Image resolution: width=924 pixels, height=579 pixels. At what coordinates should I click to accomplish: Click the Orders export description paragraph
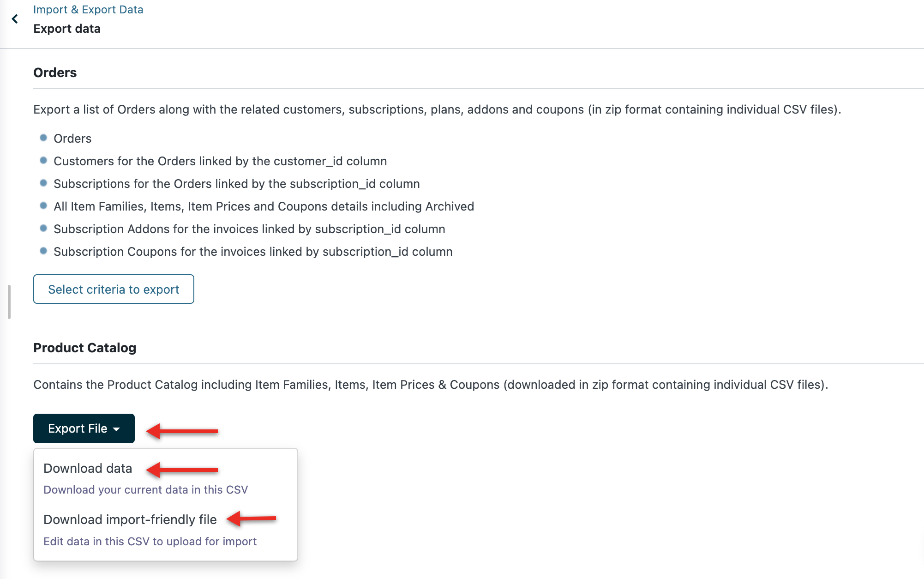(437, 109)
